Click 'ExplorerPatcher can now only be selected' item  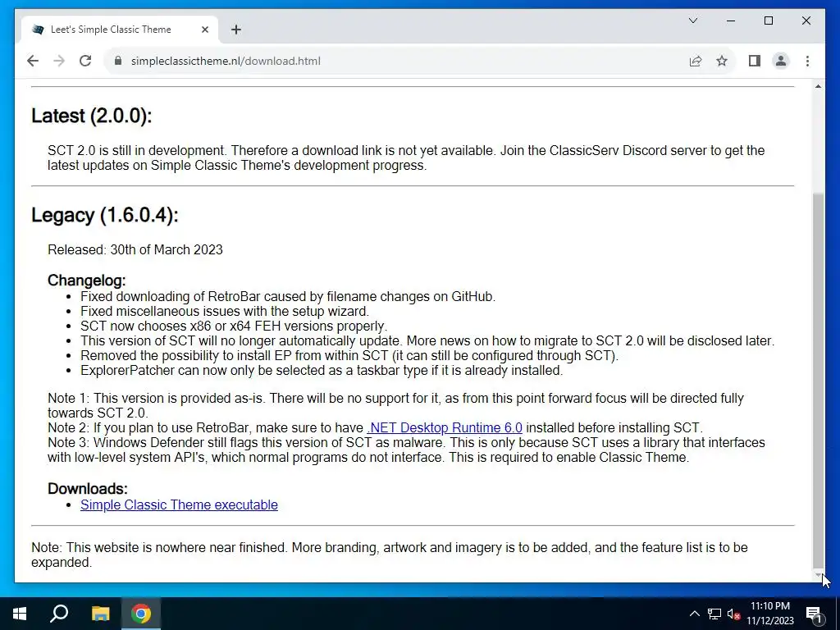point(322,370)
